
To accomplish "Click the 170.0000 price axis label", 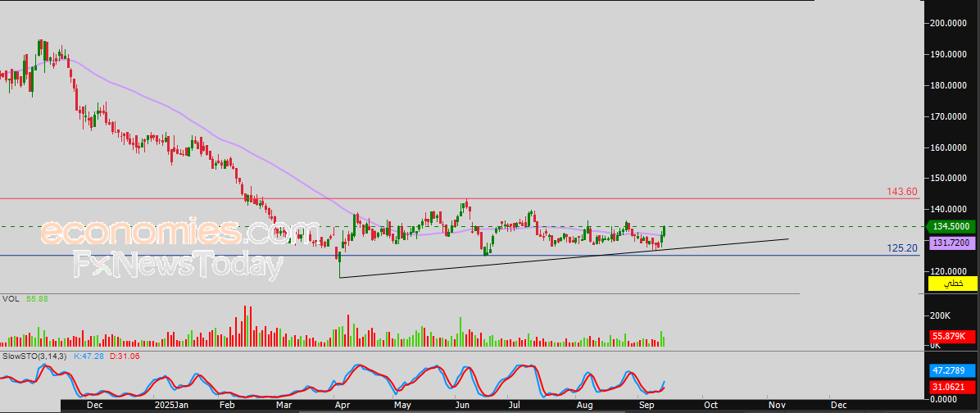I will pyautogui.click(x=950, y=116).
